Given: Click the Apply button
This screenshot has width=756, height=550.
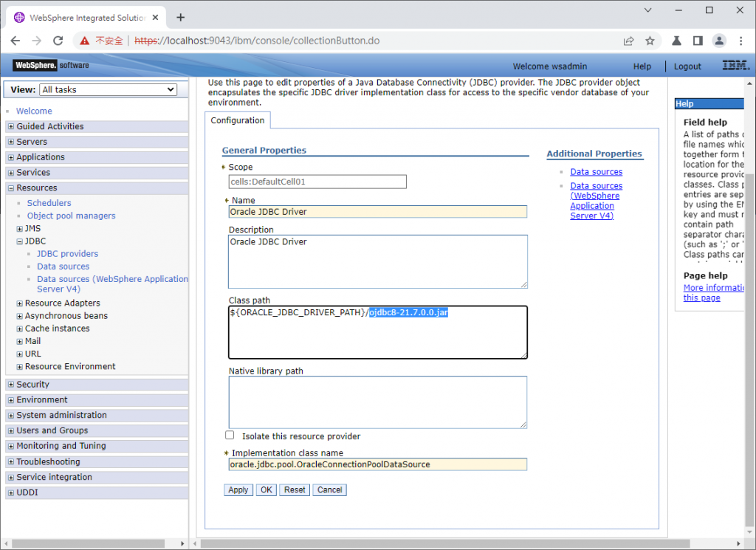Looking at the screenshot, I should click(x=238, y=489).
